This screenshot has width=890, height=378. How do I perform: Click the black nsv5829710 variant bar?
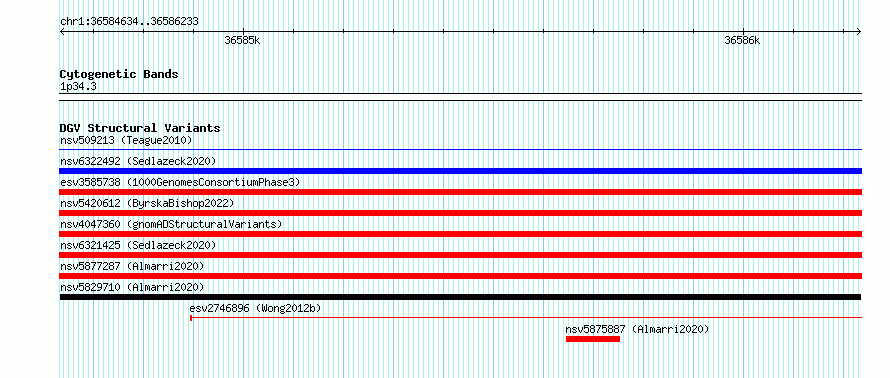[x=460, y=297]
